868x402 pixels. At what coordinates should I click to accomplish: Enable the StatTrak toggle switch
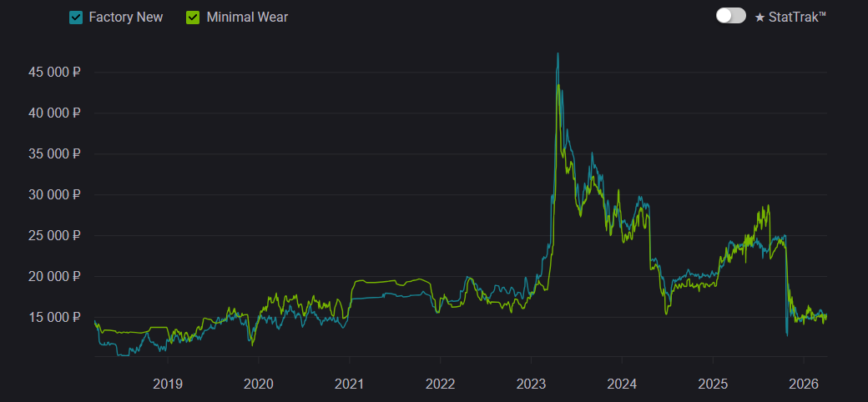click(x=730, y=16)
